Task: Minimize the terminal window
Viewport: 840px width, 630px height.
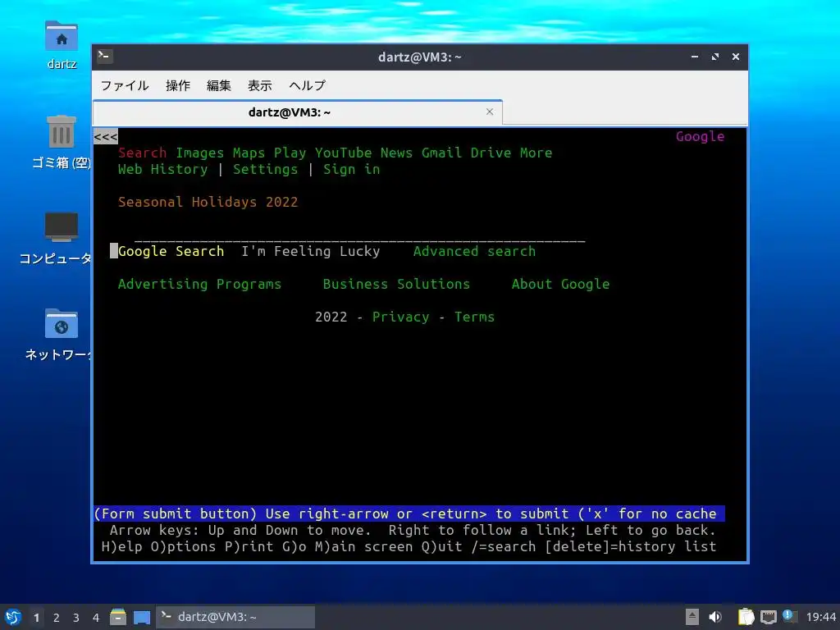Action: click(x=695, y=57)
